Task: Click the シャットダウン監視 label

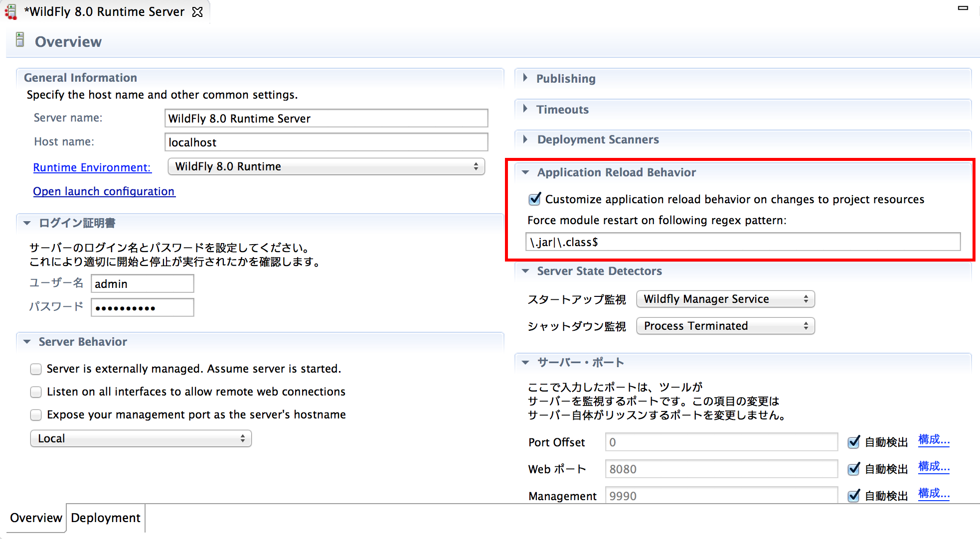Action: [577, 326]
